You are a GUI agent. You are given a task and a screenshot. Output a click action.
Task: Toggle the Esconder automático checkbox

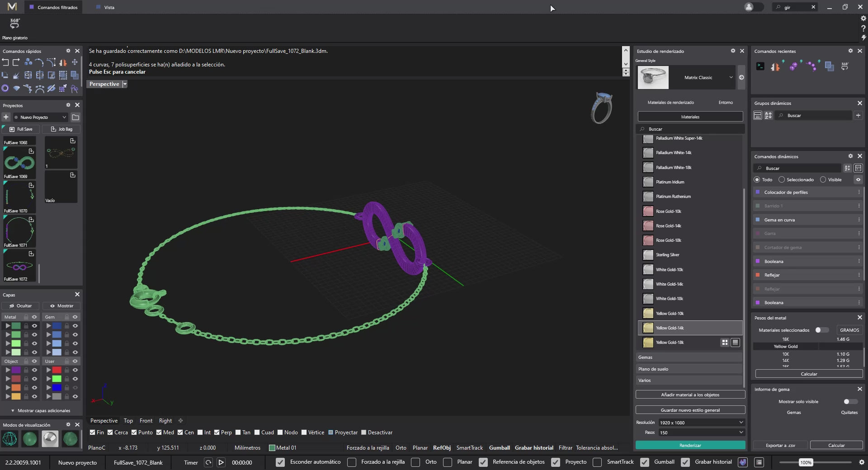click(280, 462)
